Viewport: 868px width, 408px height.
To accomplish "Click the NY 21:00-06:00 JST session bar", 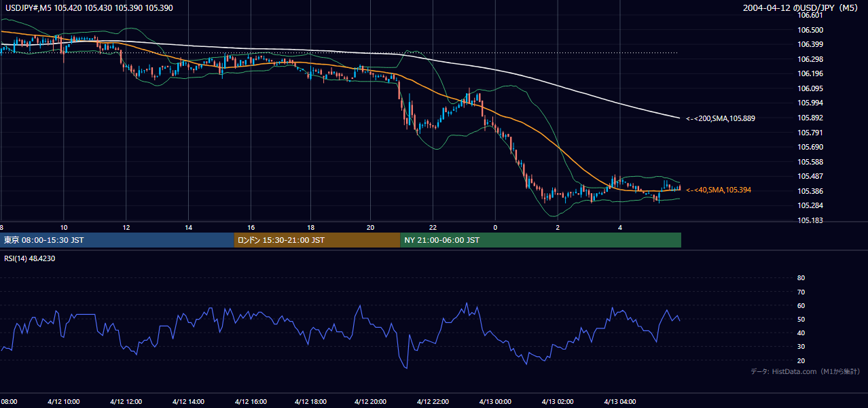I will click(x=541, y=240).
